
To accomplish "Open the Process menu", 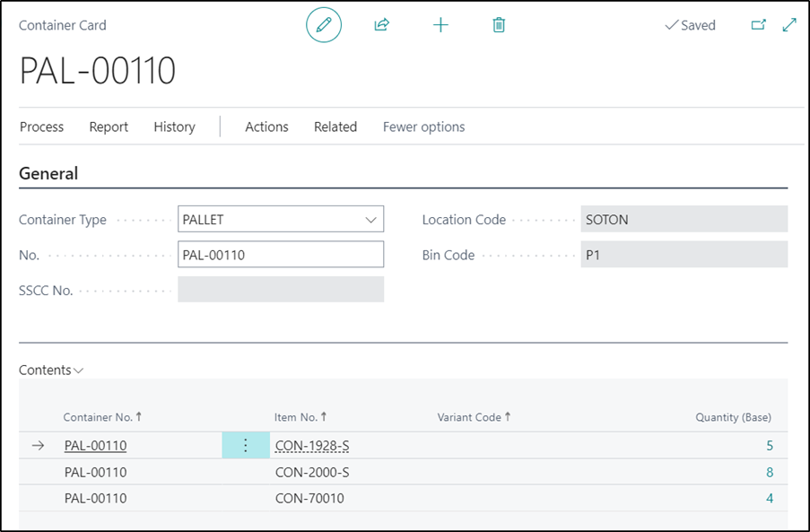I will click(41, 127).
